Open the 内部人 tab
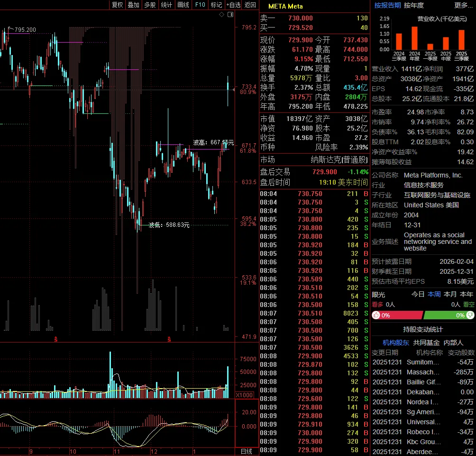Screen dimensions: 476x456 click(453, 343)
